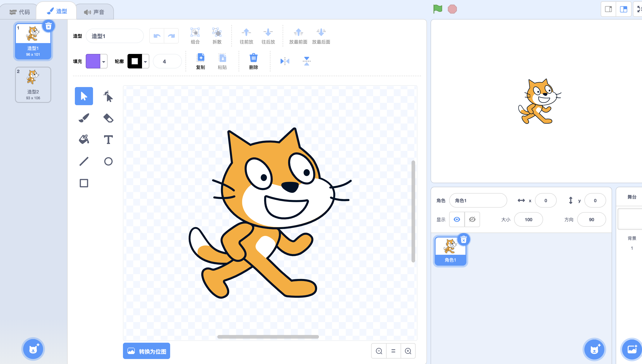The image size is (642, 364).
Task: Click the 组合 group icon
Action: coord(195,36)
